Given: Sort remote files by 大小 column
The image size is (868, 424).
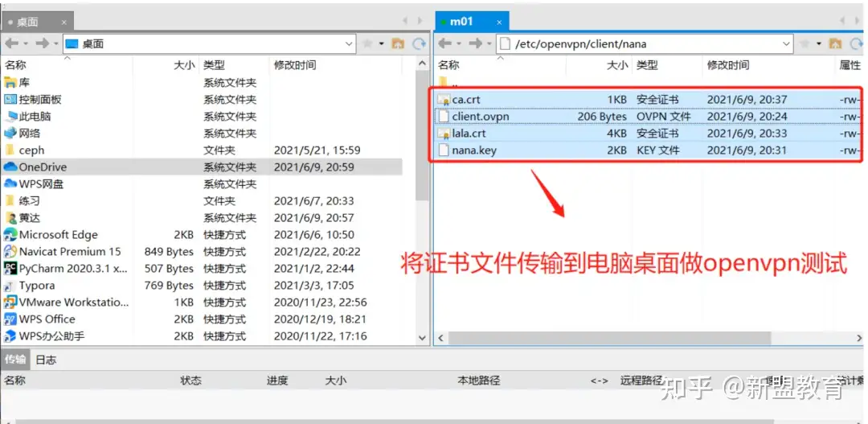Looking at the screenshot, I should [616, 65].
